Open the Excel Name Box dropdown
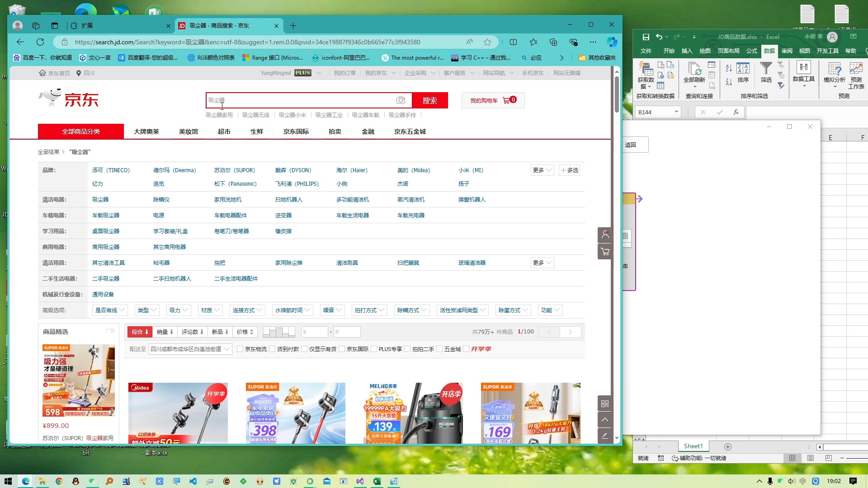 coord(676,112)
